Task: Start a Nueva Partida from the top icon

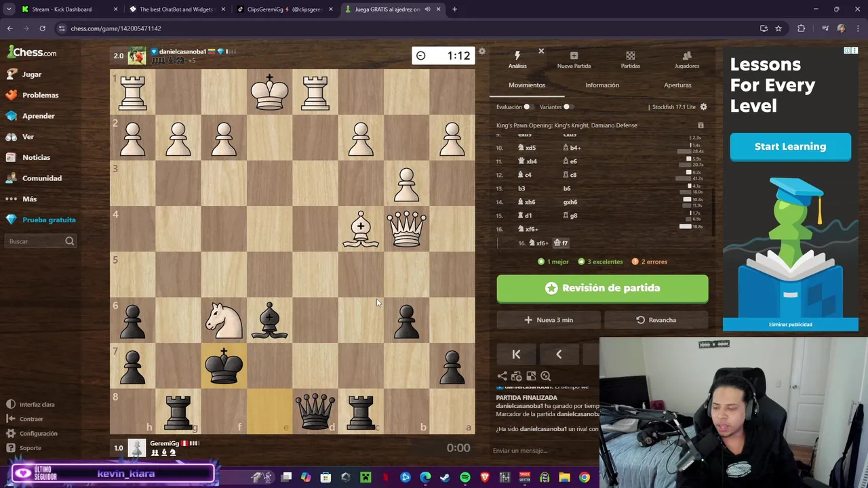Action: 574,60
